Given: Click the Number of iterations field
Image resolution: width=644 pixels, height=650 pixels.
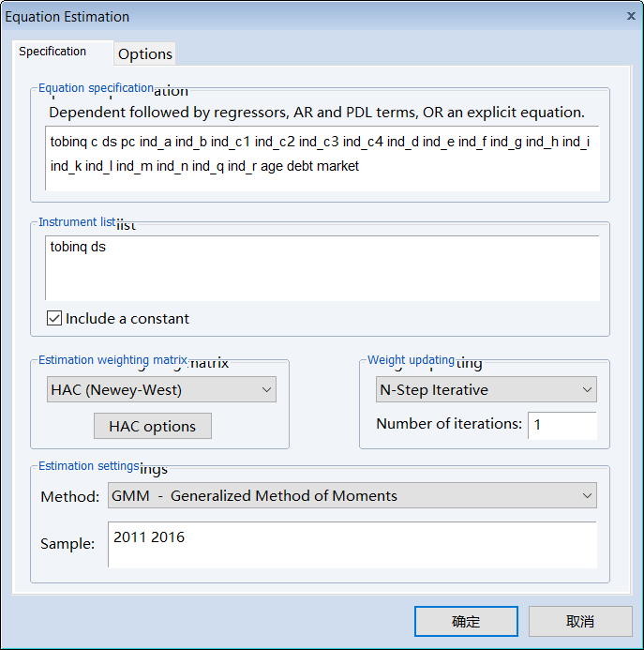Looking at the screenshot, I should (562, 425).
